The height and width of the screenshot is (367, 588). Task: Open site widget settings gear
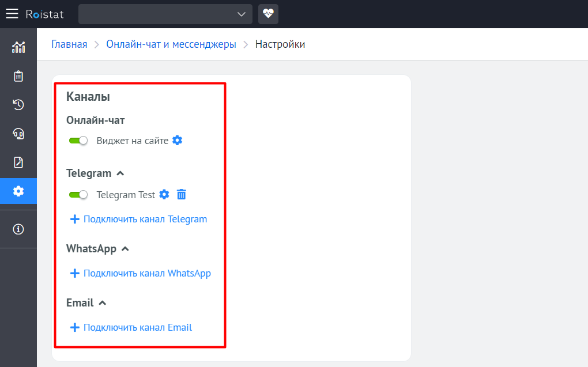(x=178, y=140)
